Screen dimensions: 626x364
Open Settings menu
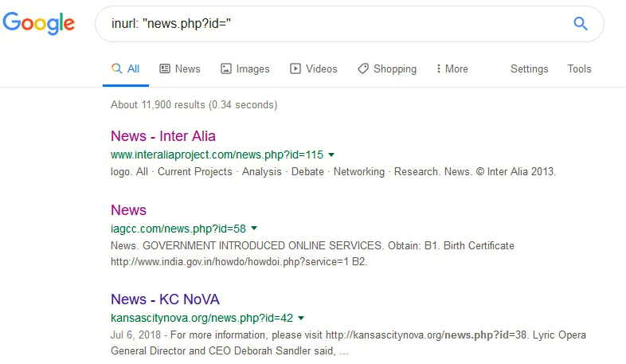point(530,68)
